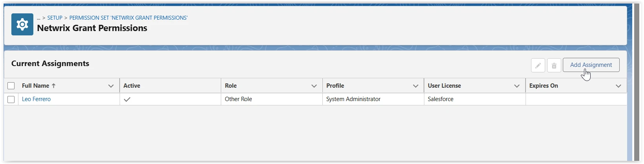Click the Add Assignment button
The width and height of the screenshot is (644, 164).
[x=591, y=65]
